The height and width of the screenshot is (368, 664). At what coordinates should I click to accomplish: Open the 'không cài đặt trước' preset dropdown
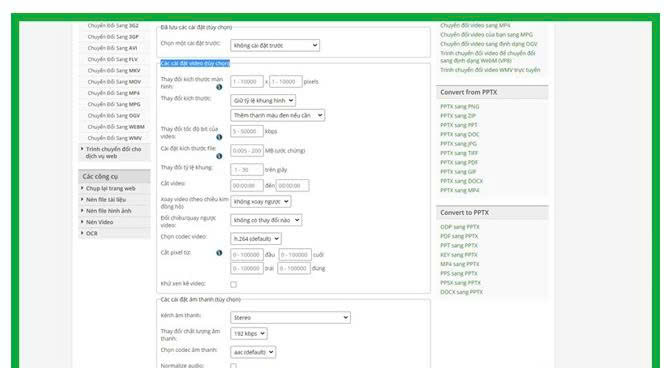(275, 45)
